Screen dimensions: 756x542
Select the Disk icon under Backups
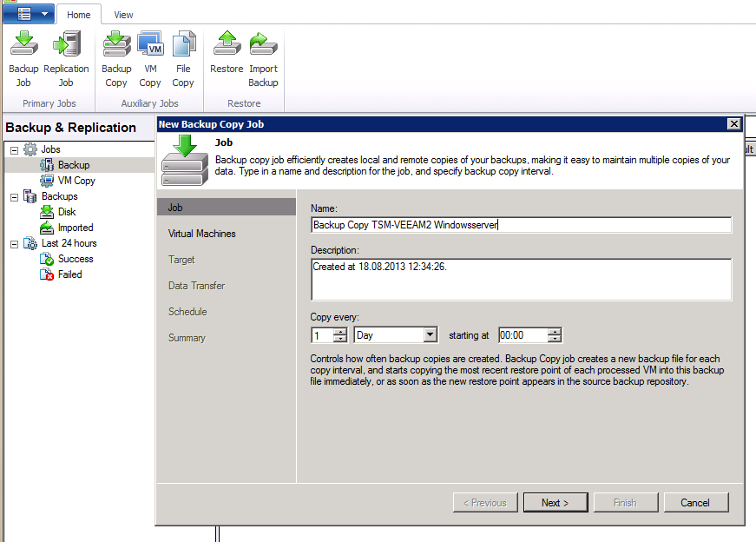(47, 212)
